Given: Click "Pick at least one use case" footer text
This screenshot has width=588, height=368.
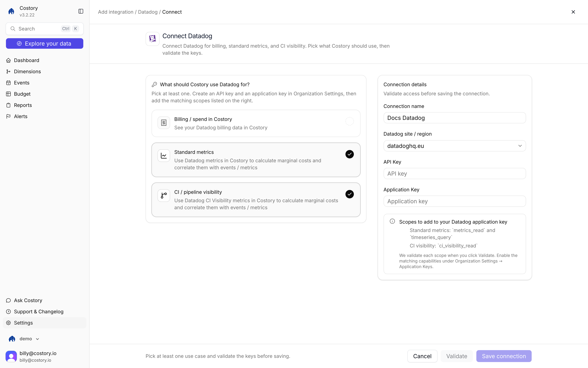Looking at the screenshot, I should point(218,356).
